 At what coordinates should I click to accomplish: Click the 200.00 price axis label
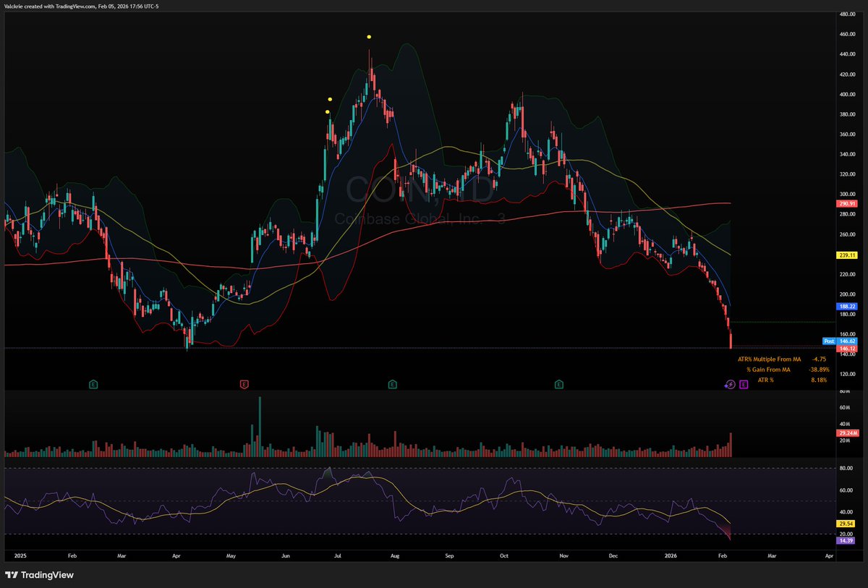(x=848, y=294)
